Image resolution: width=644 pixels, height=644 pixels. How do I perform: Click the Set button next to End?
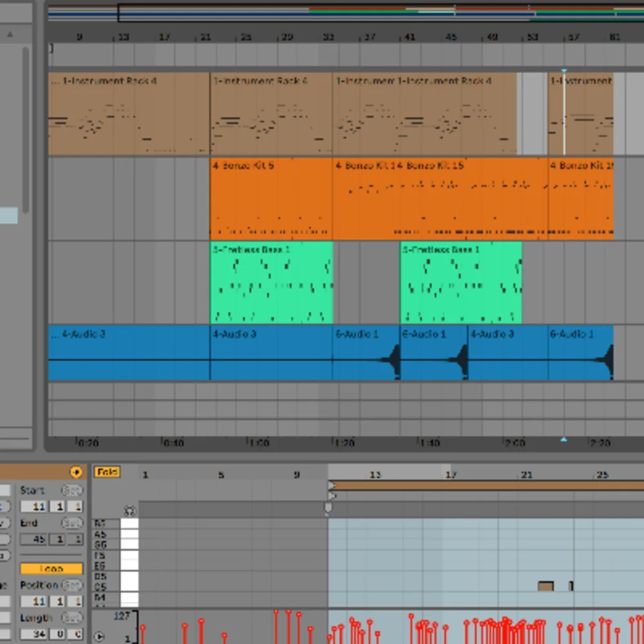[71, 523]
